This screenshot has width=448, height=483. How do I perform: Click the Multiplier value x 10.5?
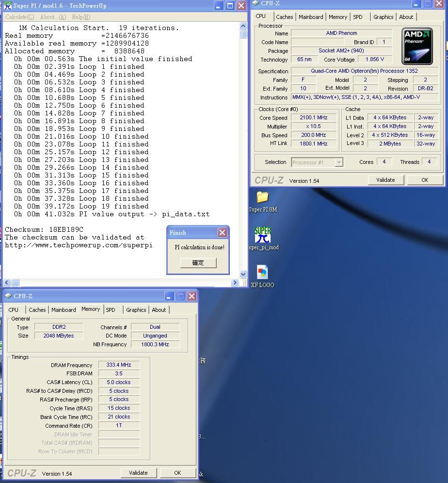pyautogui.click(x=313, y=126)
